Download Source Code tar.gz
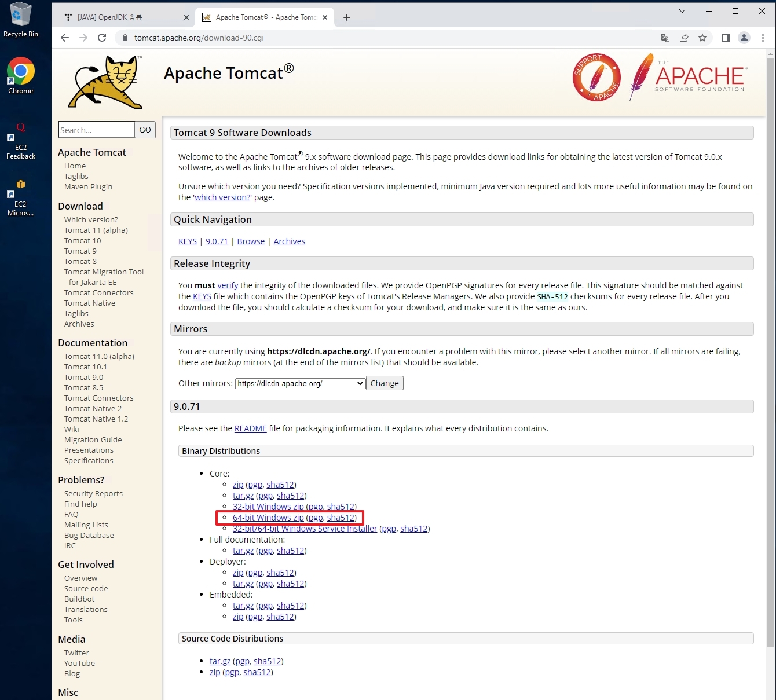This screenshot has width=776, height=700. [x=220, y=661]
